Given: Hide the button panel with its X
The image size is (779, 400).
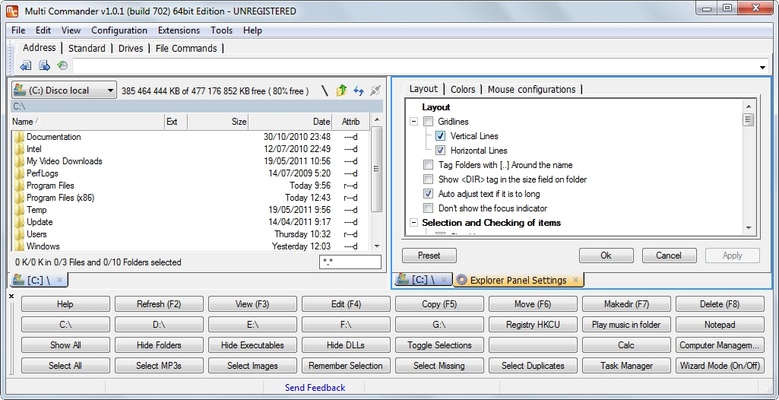Looking at the screenshot, I should click(11, 296).
